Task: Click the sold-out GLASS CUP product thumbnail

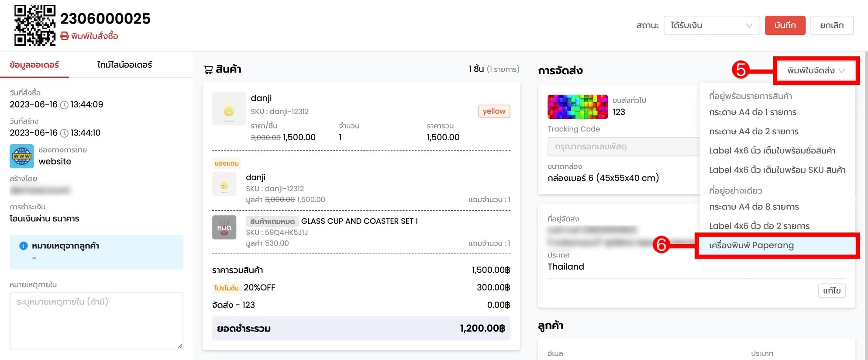Action: [224, 228]
